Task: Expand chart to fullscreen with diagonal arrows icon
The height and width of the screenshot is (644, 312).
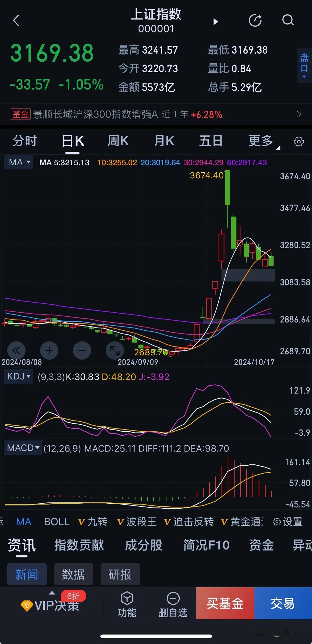Action: coord(115,351)
